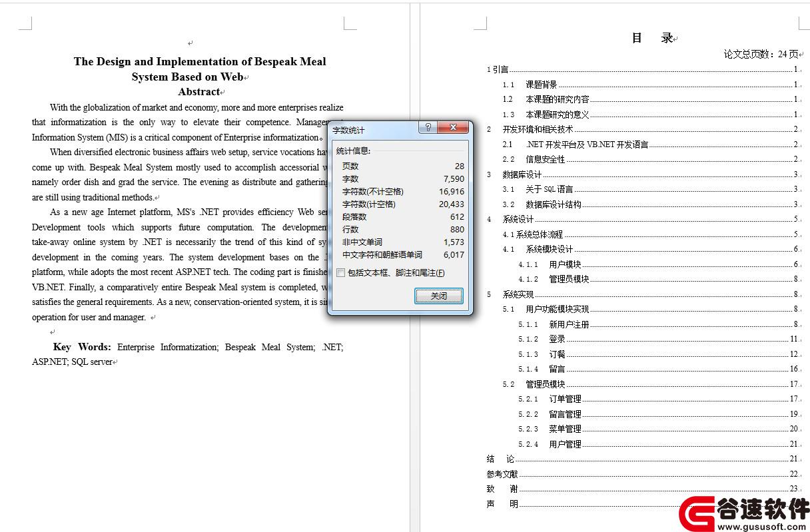Screen dimensions: 810x532
Task: Select 5.1.4 留言 contents entry
Action: click(x=659, y=369)
